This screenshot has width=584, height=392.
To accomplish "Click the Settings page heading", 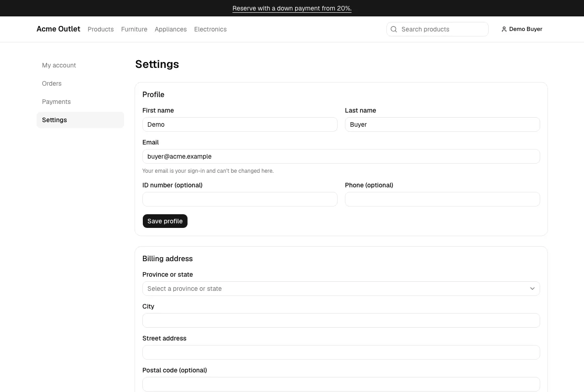I will [157, 64].
